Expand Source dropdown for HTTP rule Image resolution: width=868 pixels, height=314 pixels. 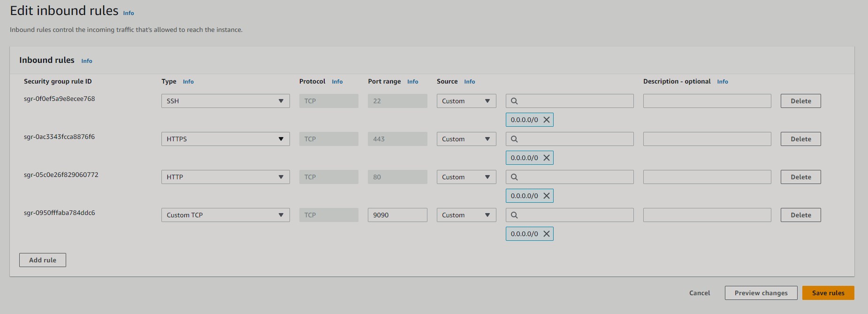click(x=466, y=177)
